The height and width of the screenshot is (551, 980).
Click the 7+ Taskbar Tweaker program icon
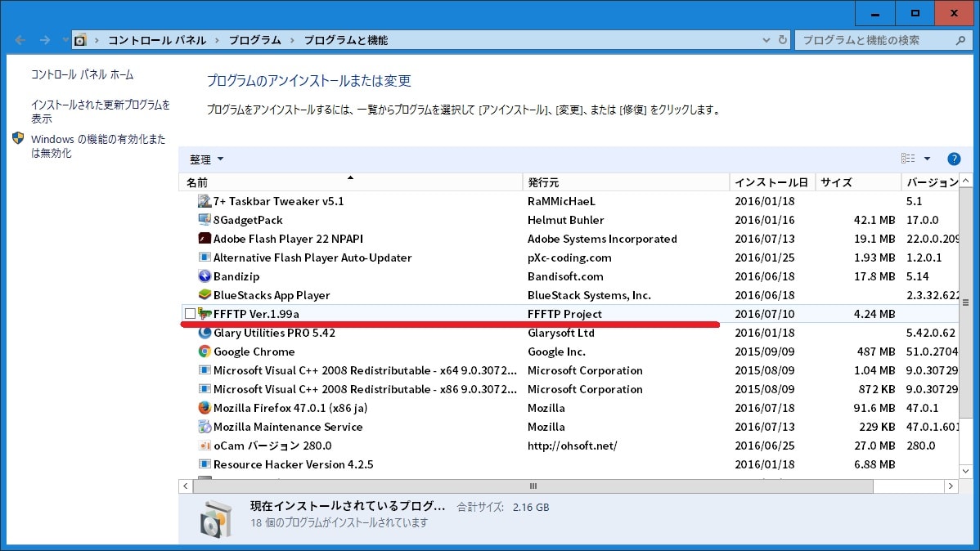(205, 200)
